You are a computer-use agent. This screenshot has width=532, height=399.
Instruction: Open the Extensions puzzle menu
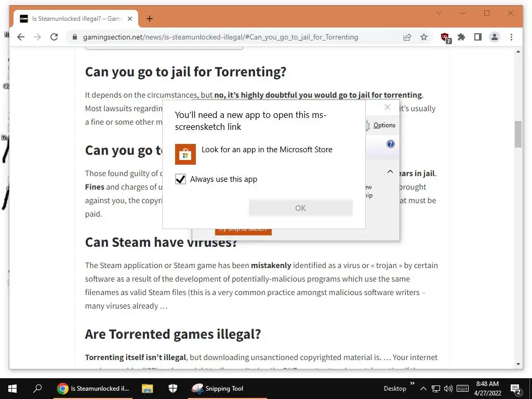461,37
